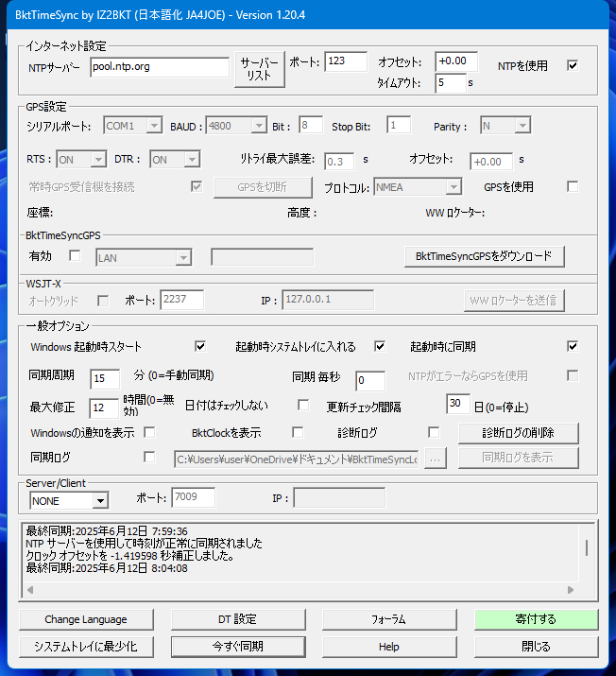Check the 診断ログ checkbox
Image resolution: width=616 pixels, height=676 pixels.
434,432
